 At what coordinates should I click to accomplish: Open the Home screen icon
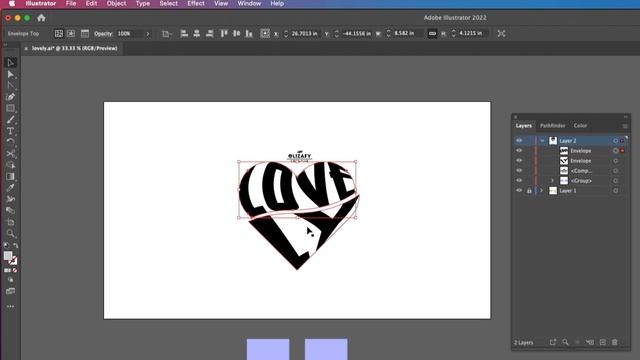click(x=41, y=18)
